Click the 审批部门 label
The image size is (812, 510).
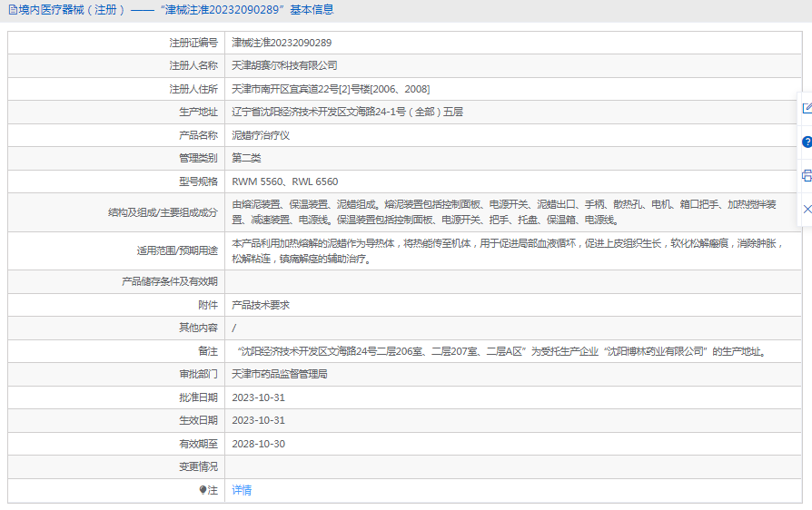click(198, 374)
